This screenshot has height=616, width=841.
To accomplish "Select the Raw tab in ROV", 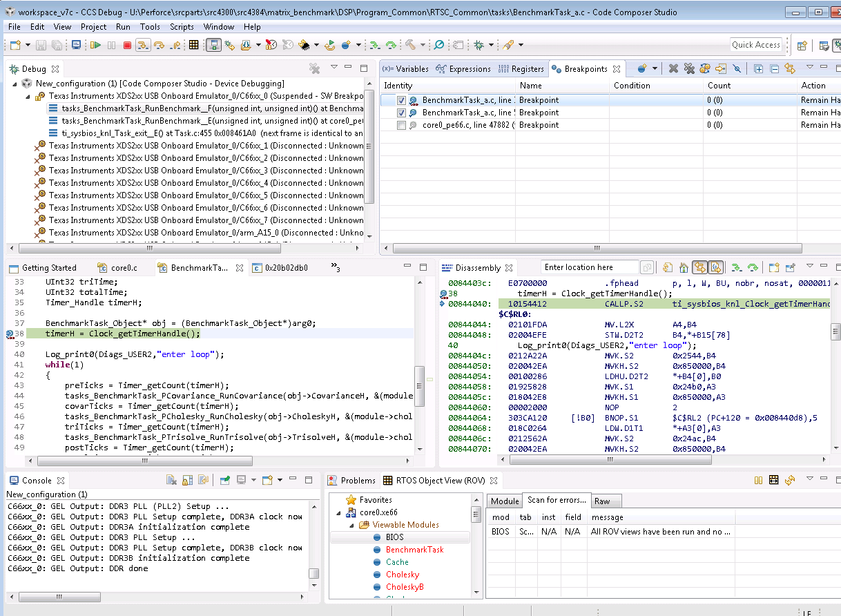I will click(602, 501).
